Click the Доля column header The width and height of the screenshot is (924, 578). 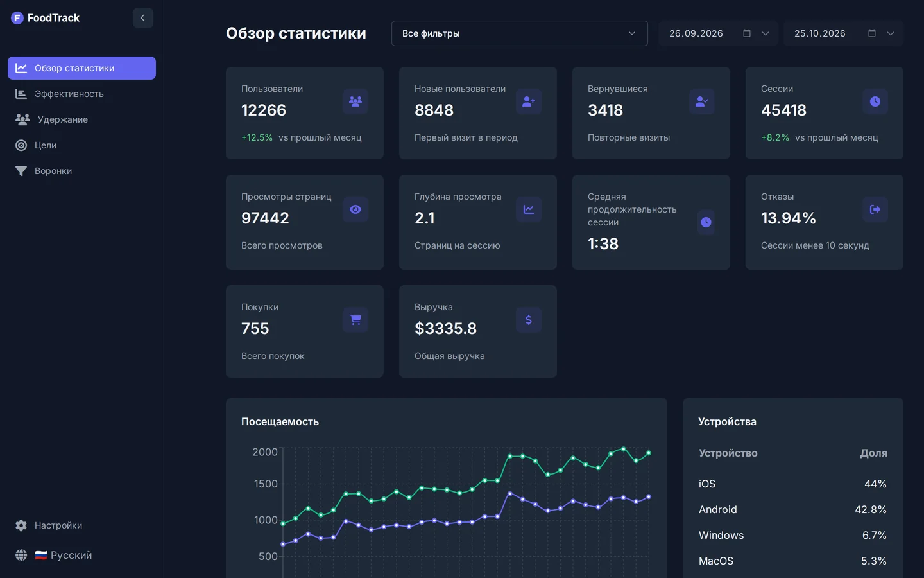click(x=873, y=453)
